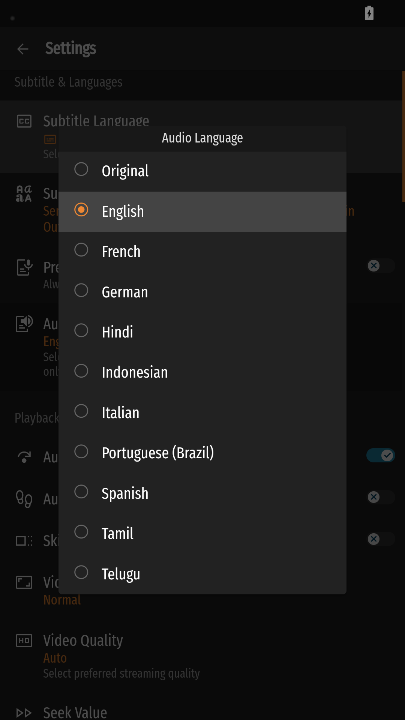
Task: Click the audio language speaker icon
Action: coord(24,323)
